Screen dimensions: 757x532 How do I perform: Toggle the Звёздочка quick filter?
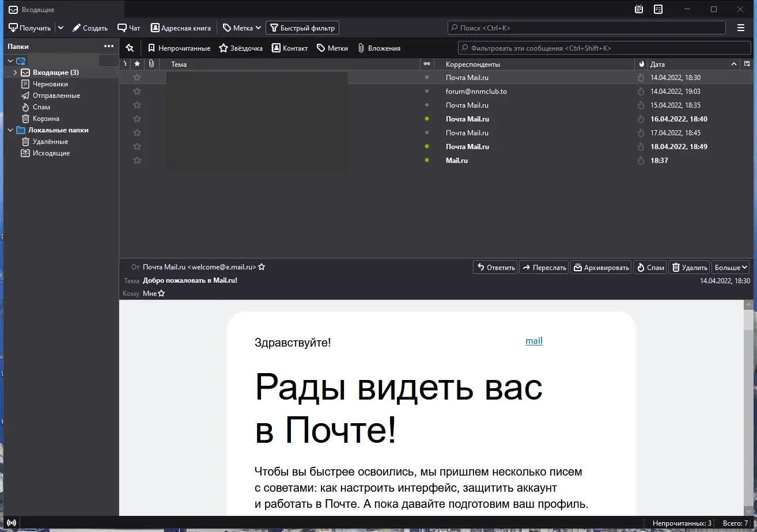pyautogui.click(x=241, y=48)
